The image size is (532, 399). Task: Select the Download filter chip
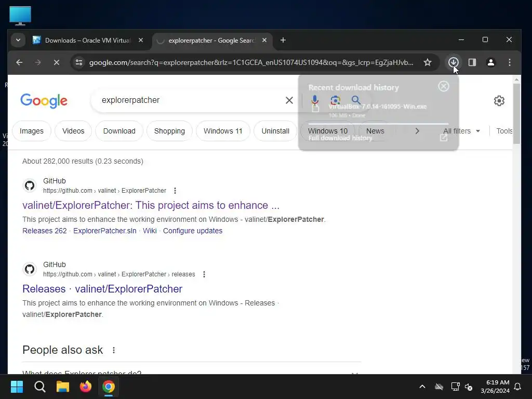pyautogui.click(x=119, y=131)
